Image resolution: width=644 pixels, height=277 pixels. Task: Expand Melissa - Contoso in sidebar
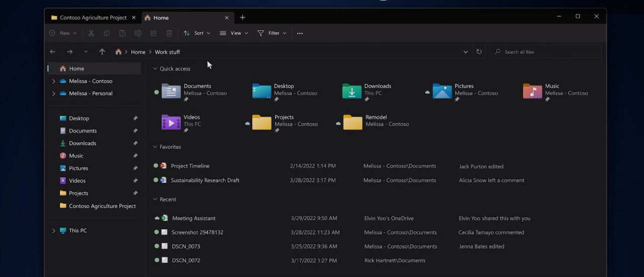[53, 81]
